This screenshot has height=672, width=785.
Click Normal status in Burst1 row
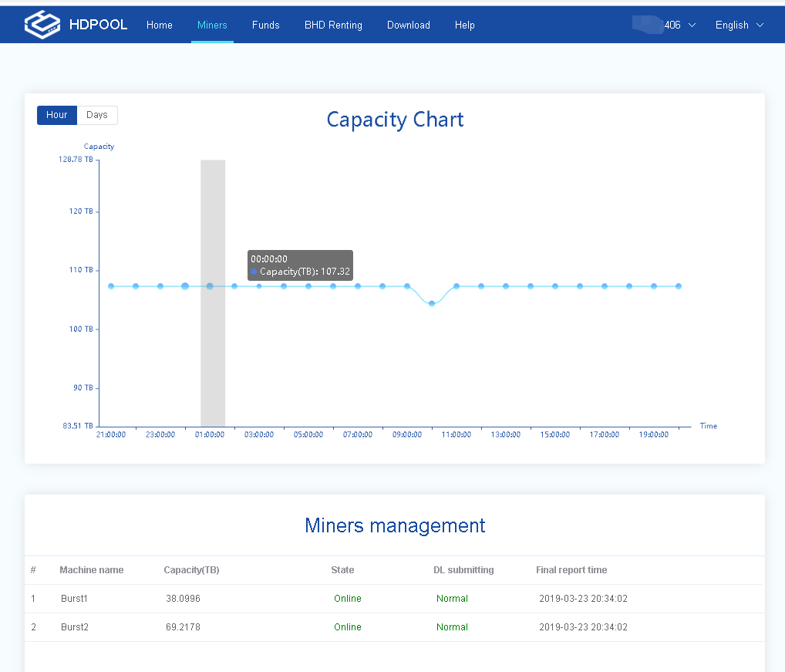[x=452, y=599]
